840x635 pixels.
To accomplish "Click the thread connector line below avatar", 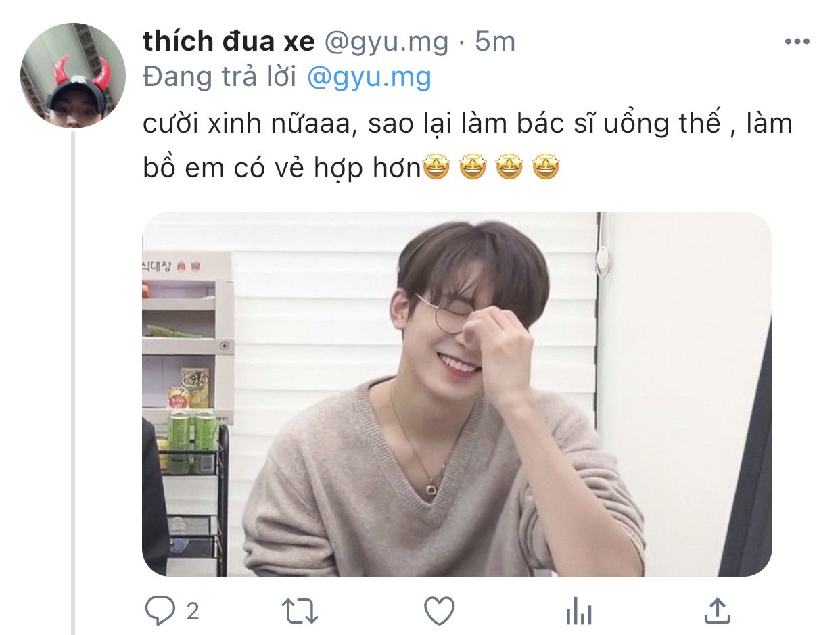I will (x=73, y=383).
